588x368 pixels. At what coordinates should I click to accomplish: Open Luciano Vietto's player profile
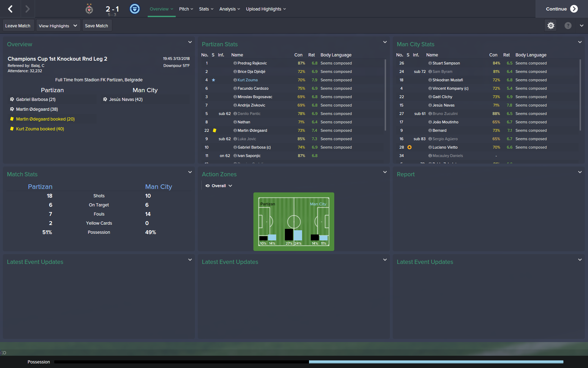445,147
